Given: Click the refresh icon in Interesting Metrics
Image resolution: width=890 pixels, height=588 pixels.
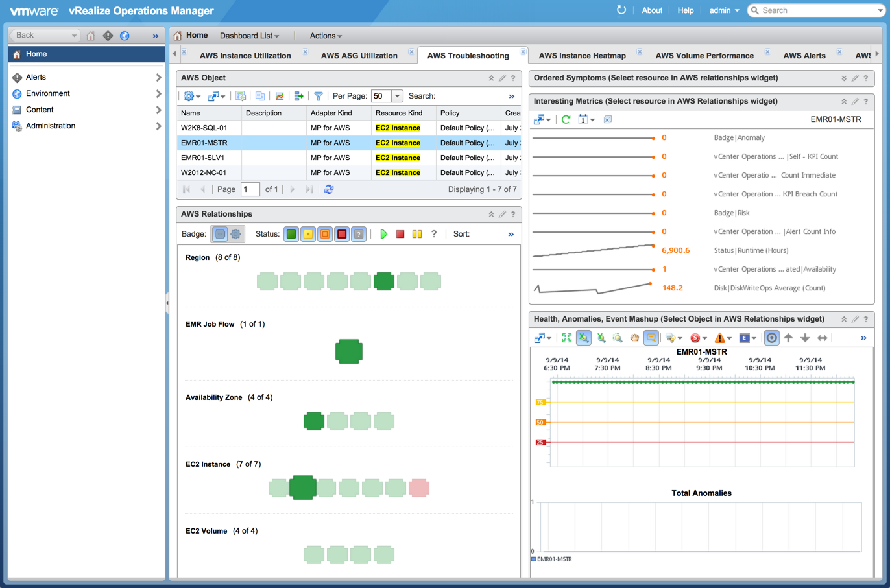Looking at the screenshot, I should click(566, 119).
